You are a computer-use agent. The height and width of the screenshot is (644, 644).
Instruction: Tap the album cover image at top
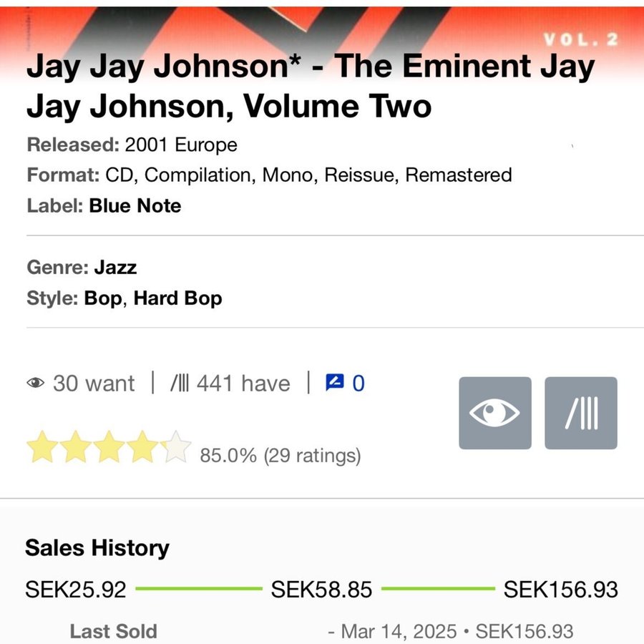click(x=322, y=29)
